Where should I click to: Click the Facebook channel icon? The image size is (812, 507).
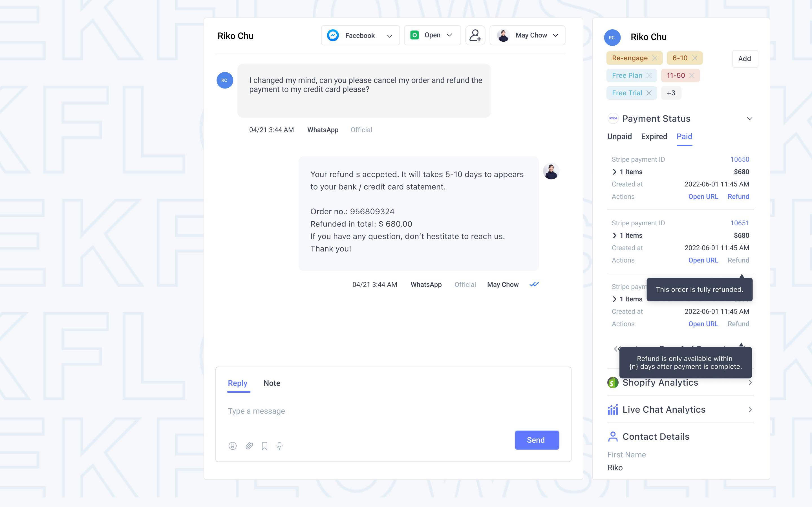coord(333,35)
